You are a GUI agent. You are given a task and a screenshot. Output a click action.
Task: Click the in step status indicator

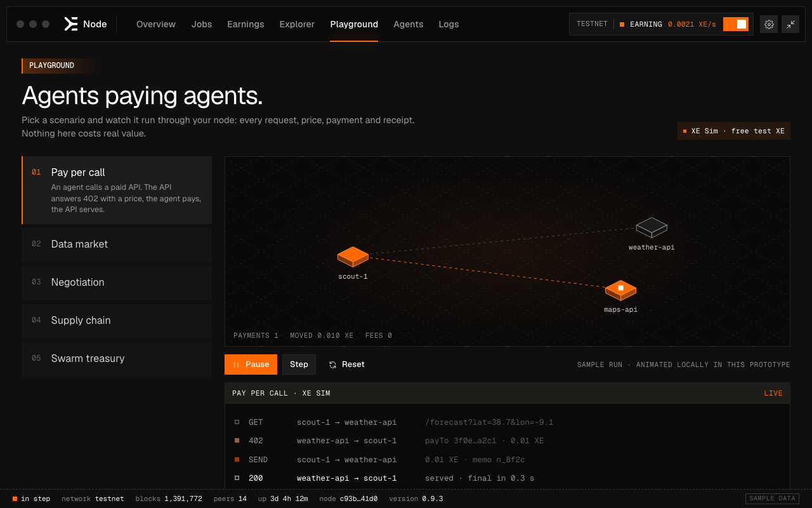click(31, 499)
